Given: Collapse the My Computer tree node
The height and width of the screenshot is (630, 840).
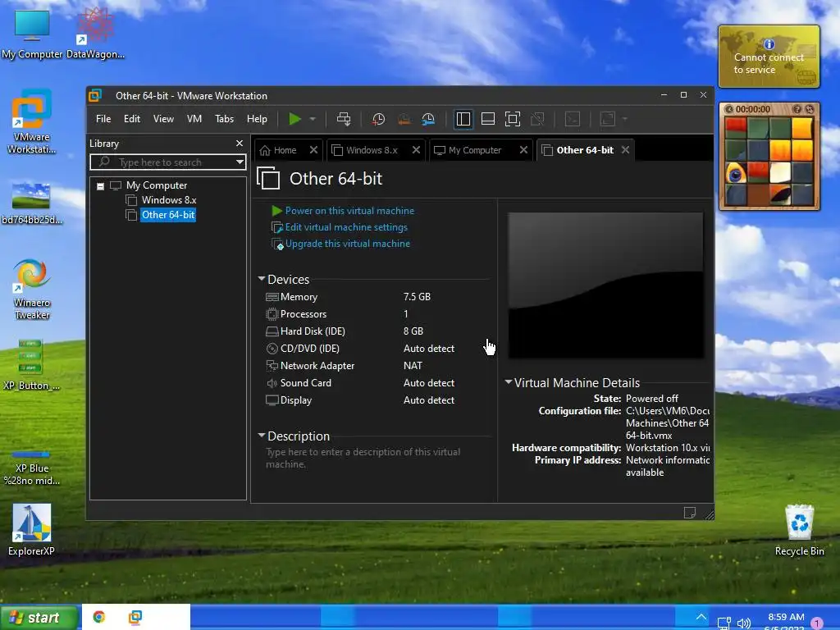Looking at the screenshot, I should (x=100, y=186).
